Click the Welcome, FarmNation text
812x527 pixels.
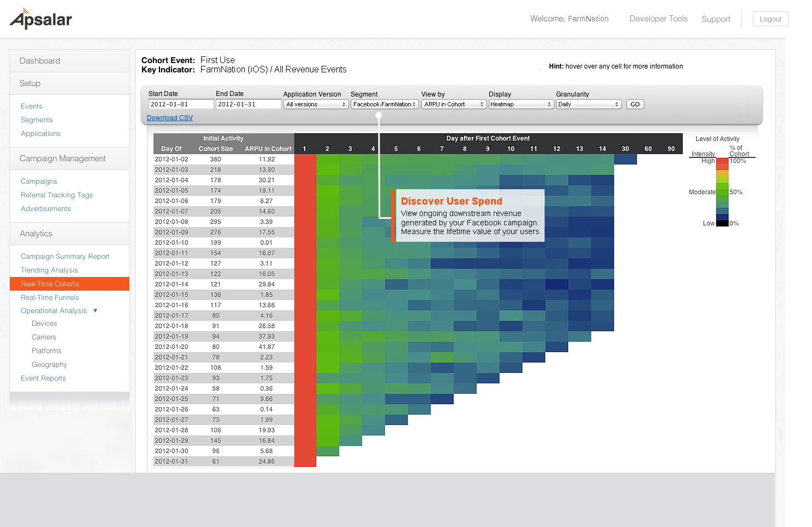569,19
